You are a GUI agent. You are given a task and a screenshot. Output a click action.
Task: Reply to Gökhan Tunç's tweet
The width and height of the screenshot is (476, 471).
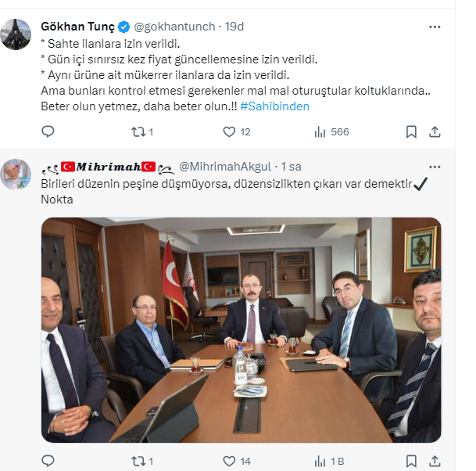(48, 132)
